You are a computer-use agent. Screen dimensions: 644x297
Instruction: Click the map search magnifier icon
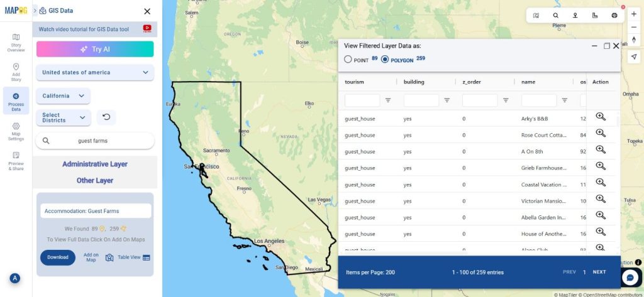555,15
